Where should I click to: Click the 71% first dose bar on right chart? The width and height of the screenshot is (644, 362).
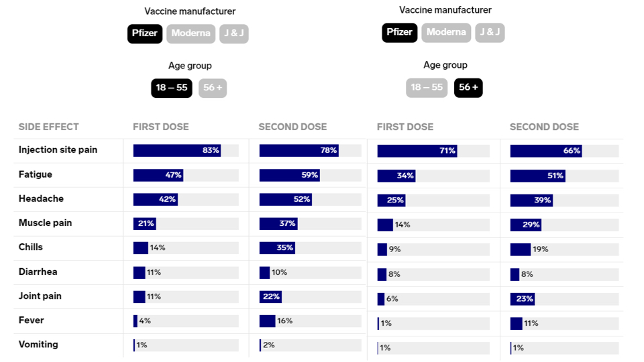point(417,152)
